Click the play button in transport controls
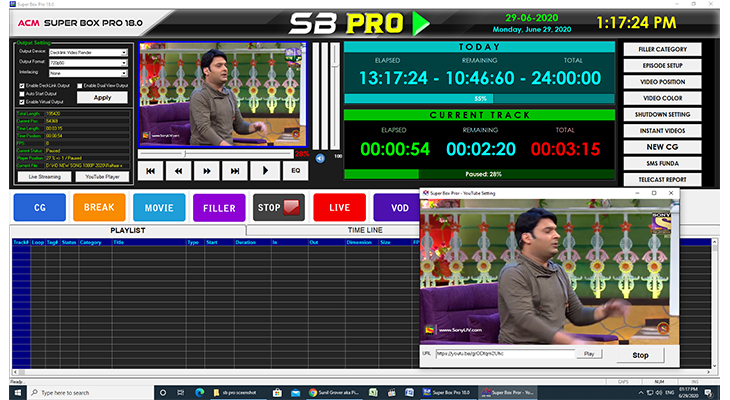The image size is (730, 400). [266, 171]
